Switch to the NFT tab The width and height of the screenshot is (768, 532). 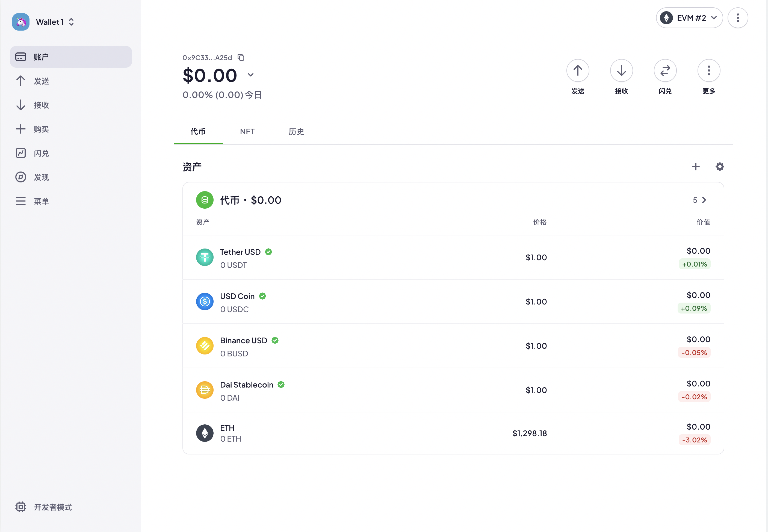click(x=247, y=132)
